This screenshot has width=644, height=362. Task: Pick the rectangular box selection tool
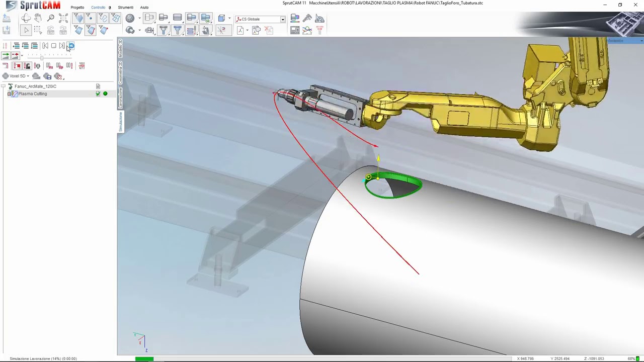tap(38, 30)
